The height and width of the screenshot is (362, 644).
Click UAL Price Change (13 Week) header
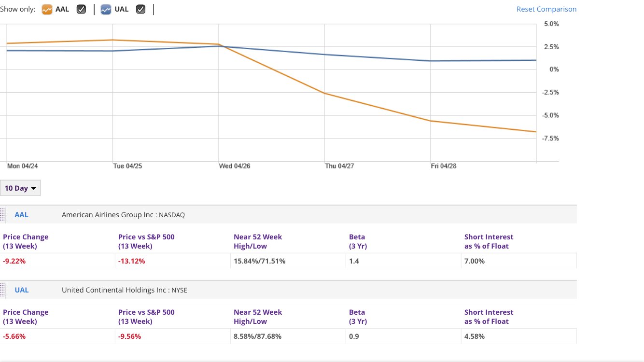click(26, 317)
